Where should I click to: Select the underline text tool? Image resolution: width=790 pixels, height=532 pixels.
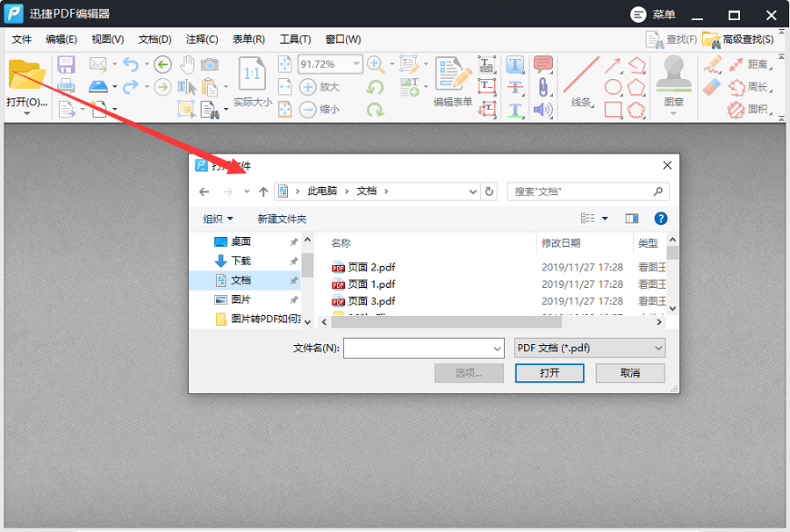515,110
